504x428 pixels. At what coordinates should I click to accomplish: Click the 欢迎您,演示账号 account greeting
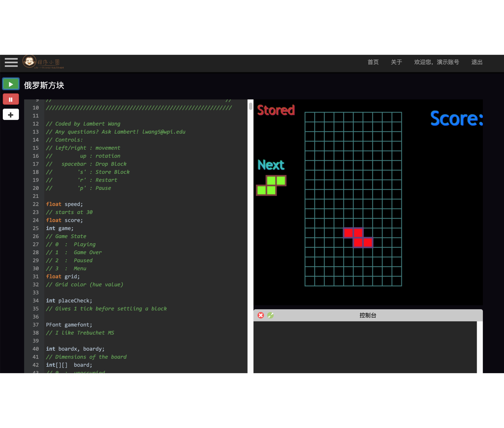point(436,62)
